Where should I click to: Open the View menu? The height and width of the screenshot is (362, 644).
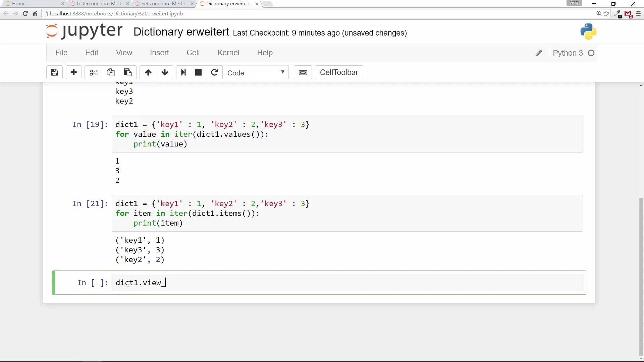(x=124, y=53)
